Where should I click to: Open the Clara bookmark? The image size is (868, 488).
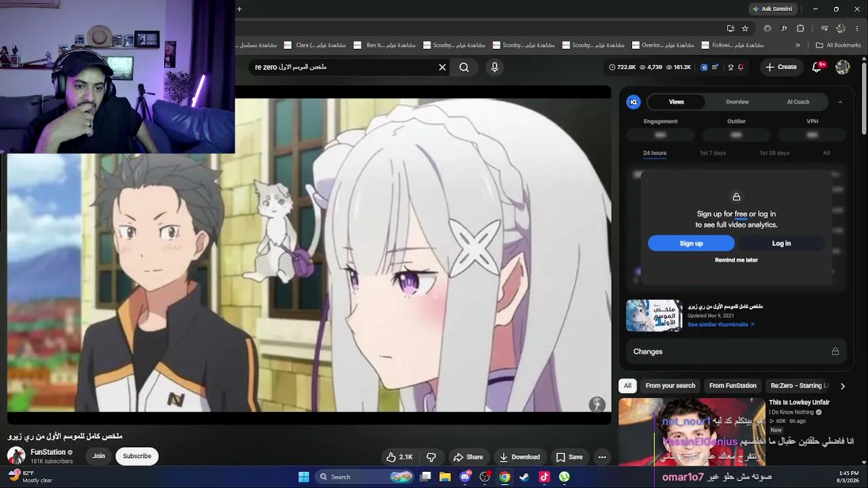315,45
